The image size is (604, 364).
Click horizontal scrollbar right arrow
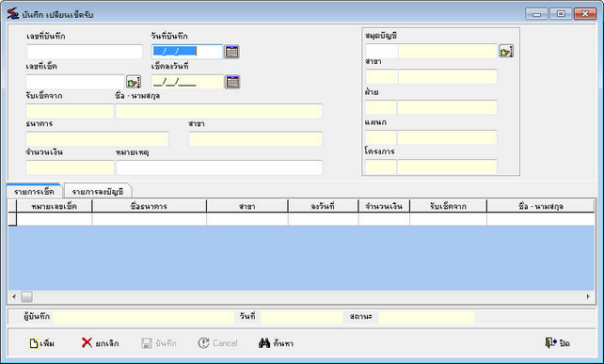click(588, 296)
